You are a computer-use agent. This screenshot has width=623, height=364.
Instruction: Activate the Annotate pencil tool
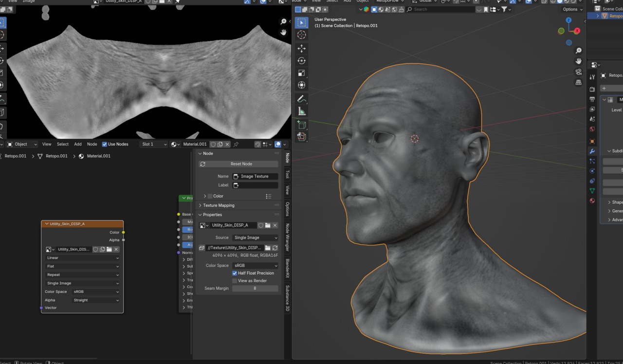click(x=302, y=99)
